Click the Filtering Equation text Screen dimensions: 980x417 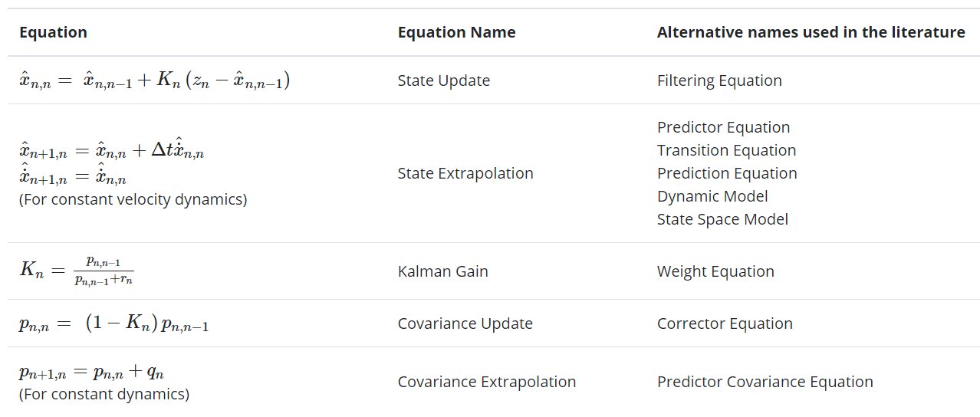pos(719,80)
